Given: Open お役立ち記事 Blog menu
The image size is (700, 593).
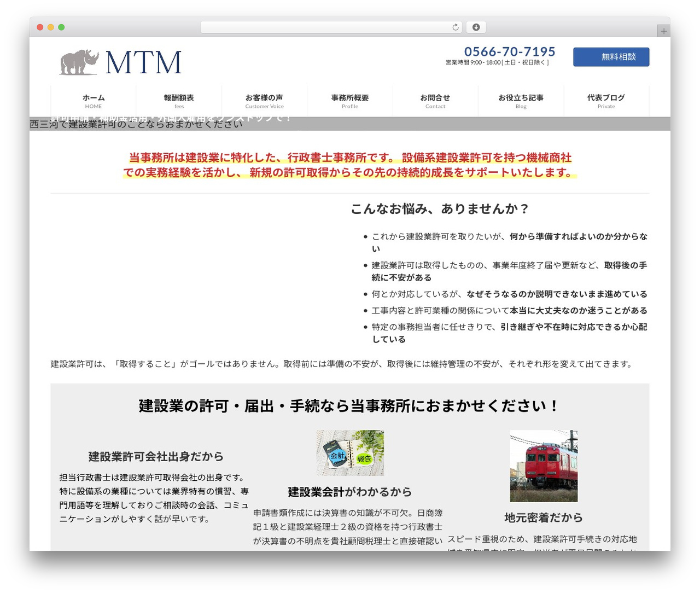Looking at the screenshot, I should click(521, 101).
